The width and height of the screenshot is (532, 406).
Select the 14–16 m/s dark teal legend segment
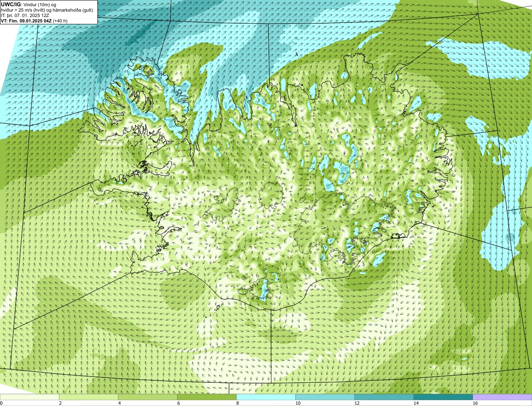pyautogui.click(x=443, y=397)
